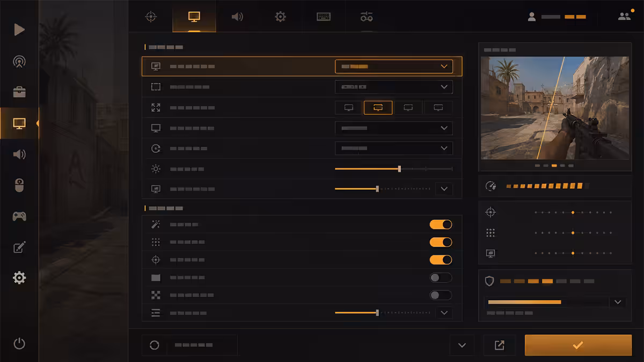Click the sun brightness icon

(156, 169)
